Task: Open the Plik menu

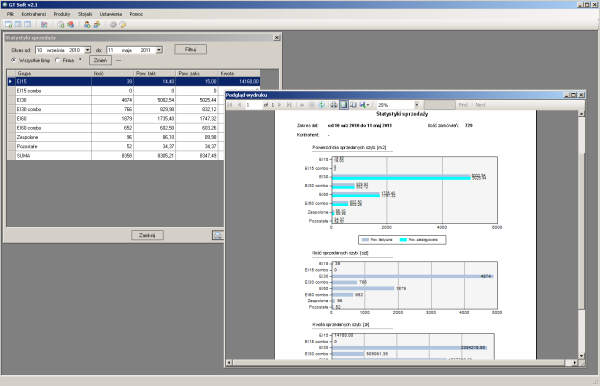Action: (10, 14)
